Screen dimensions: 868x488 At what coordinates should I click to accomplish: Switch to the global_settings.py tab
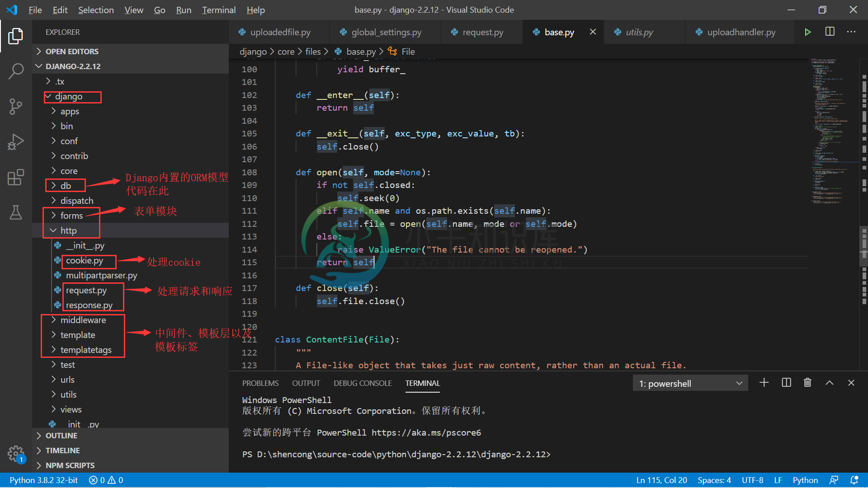[x=386, y=32]
